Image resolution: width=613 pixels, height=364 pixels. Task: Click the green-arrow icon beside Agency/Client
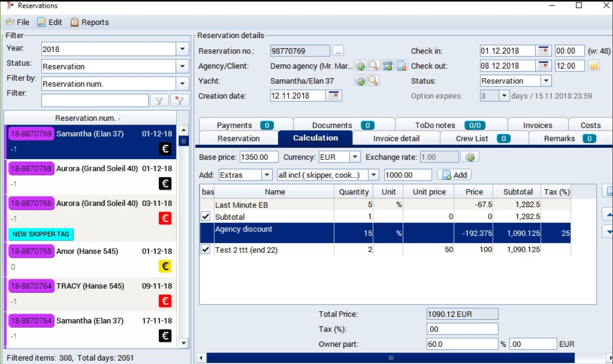[388, 66]
